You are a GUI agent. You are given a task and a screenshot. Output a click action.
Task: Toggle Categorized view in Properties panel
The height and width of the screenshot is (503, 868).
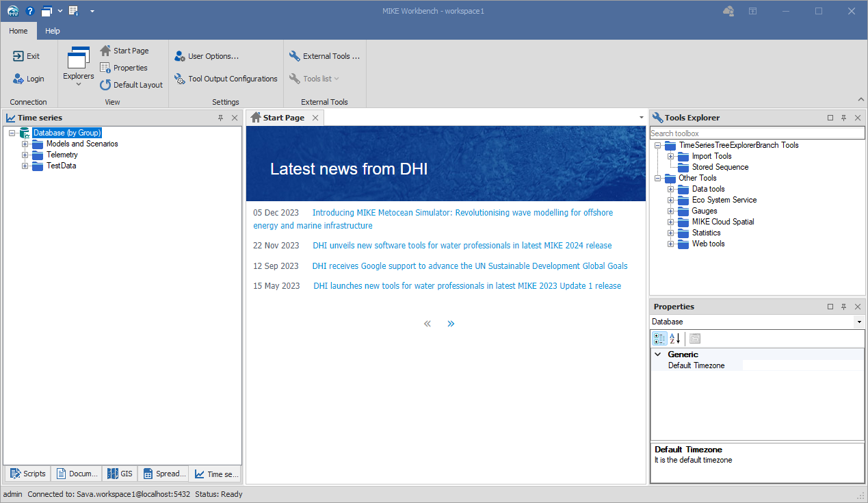[659, 338]
